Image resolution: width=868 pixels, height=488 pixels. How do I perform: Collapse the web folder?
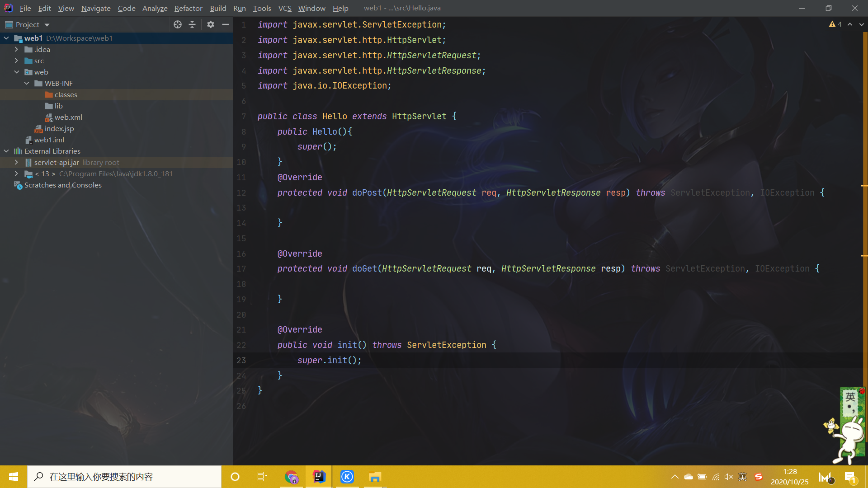[17, 72]
